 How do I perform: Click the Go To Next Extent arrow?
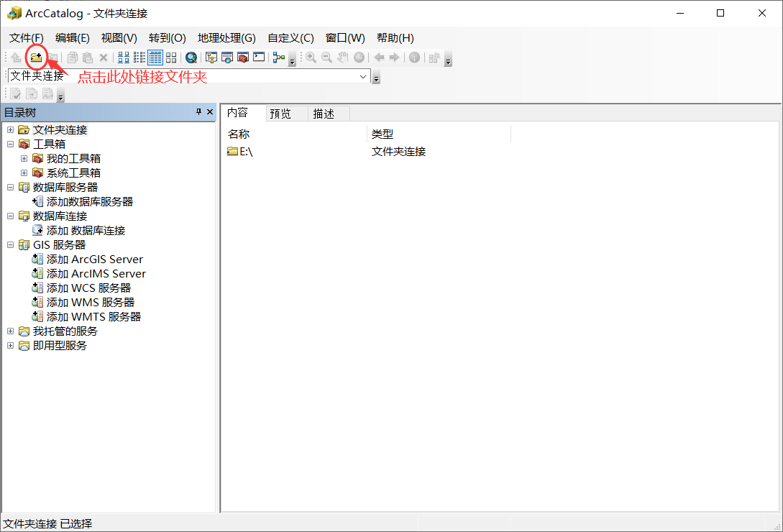tap(395, 58)
